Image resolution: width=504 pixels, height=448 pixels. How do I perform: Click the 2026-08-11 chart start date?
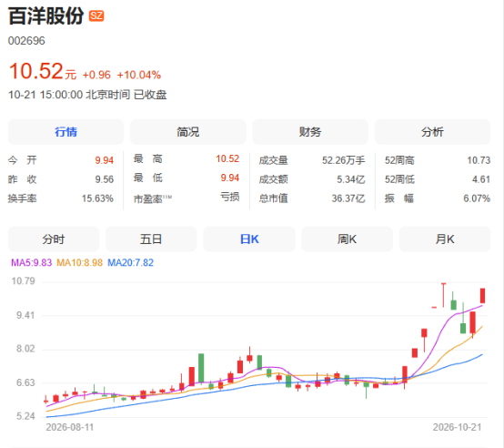(70, 427)
